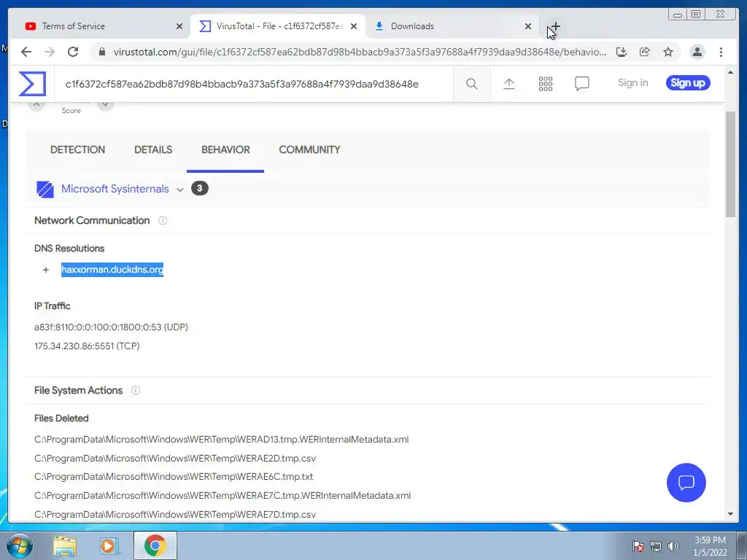747x560 pixels.
Task: Click the WERAE6C.tmp.txt file path
Action: click(174, 477)
